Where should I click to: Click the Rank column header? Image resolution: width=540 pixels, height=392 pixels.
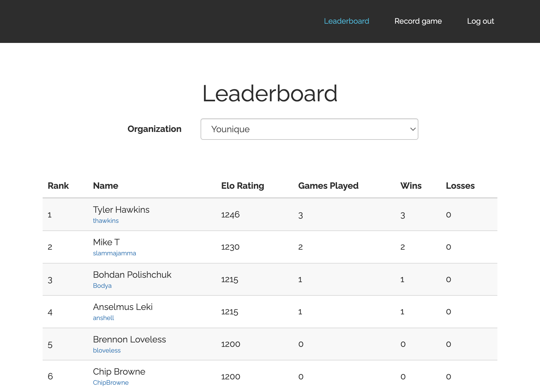click(58, 186)
